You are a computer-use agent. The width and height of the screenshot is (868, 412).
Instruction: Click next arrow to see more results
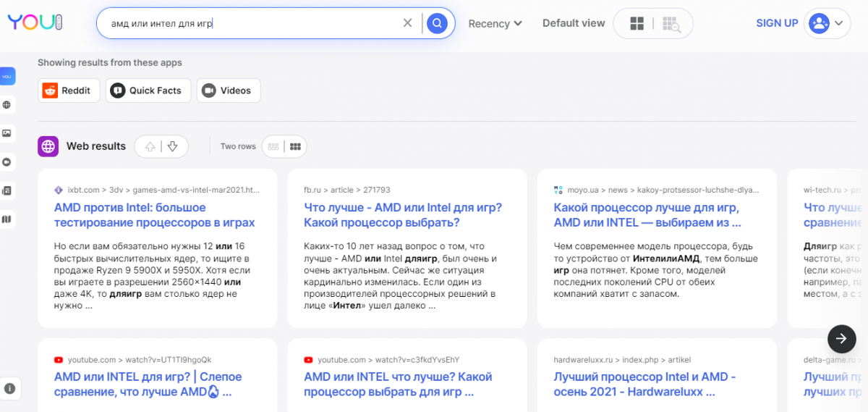pos(841,338)
